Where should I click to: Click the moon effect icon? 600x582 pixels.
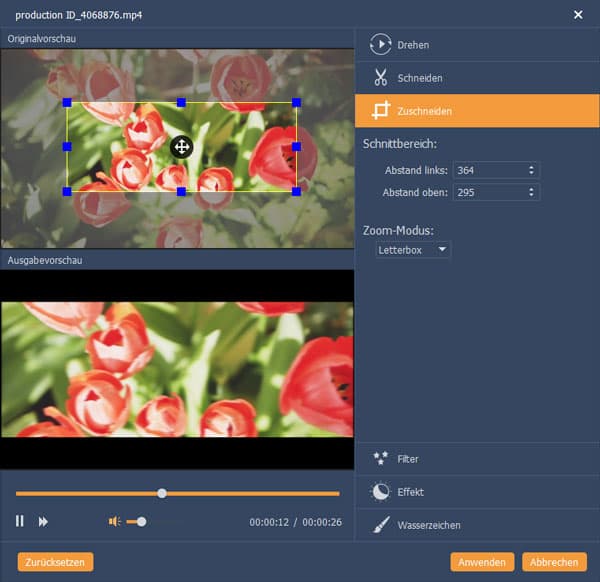click(x=381, y=492)
